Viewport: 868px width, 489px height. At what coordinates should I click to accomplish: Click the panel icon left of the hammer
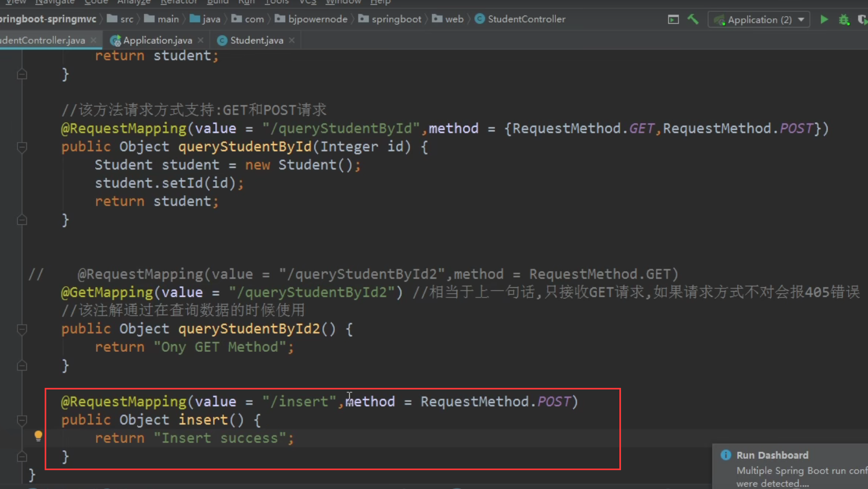point(673,19)
